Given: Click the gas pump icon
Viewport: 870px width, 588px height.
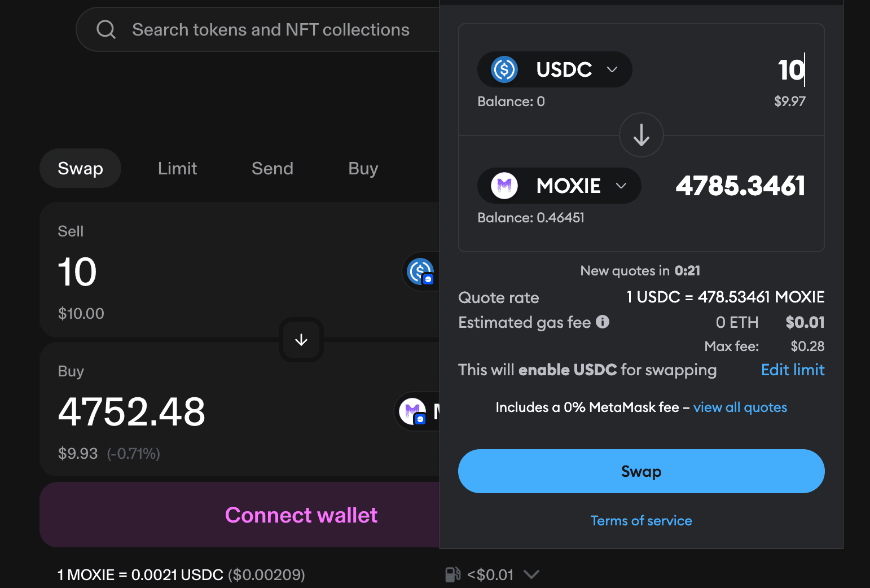Looking at the screenshot, I should point(452,574).
